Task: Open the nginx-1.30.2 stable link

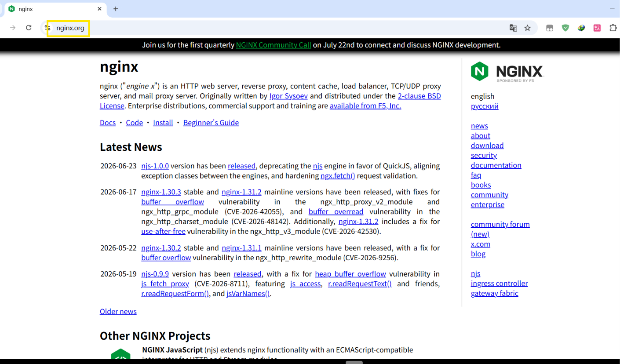Action: tap(161, 248)
